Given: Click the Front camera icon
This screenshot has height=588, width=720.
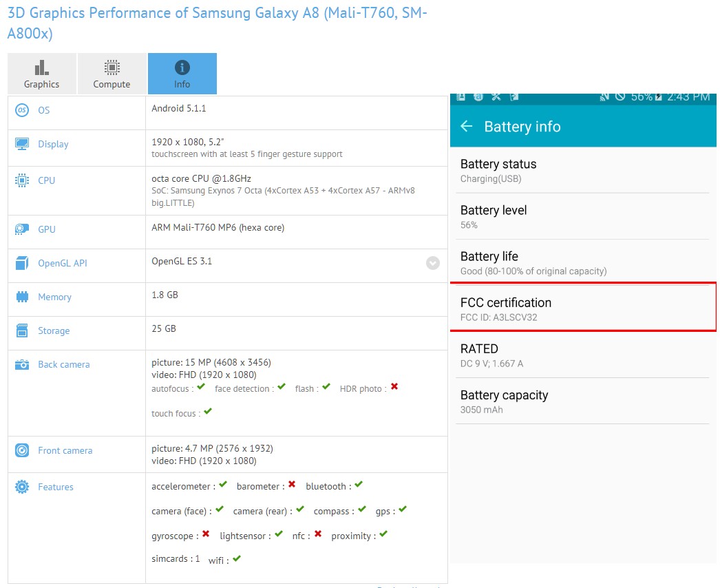Looking at the screenshot, I should coord(21,450).
